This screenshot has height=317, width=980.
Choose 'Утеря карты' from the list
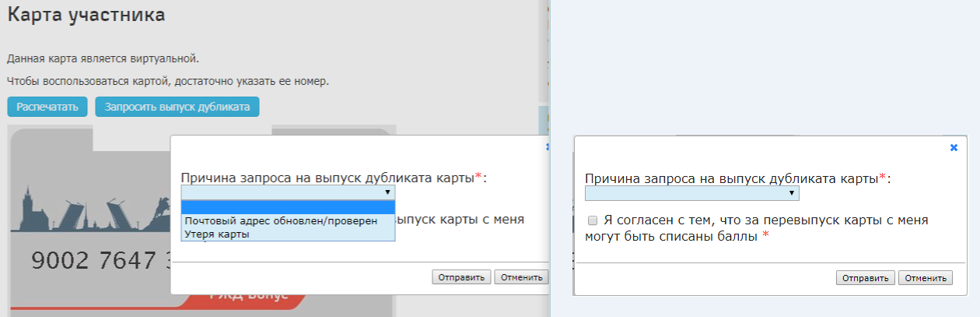click(x=217, y=234)
